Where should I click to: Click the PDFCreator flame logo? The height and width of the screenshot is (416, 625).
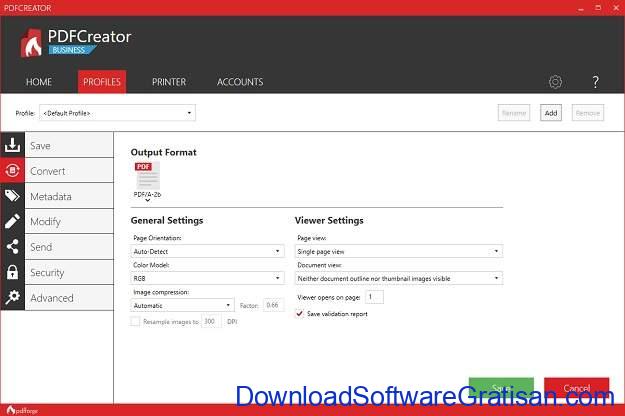[31, 43]
